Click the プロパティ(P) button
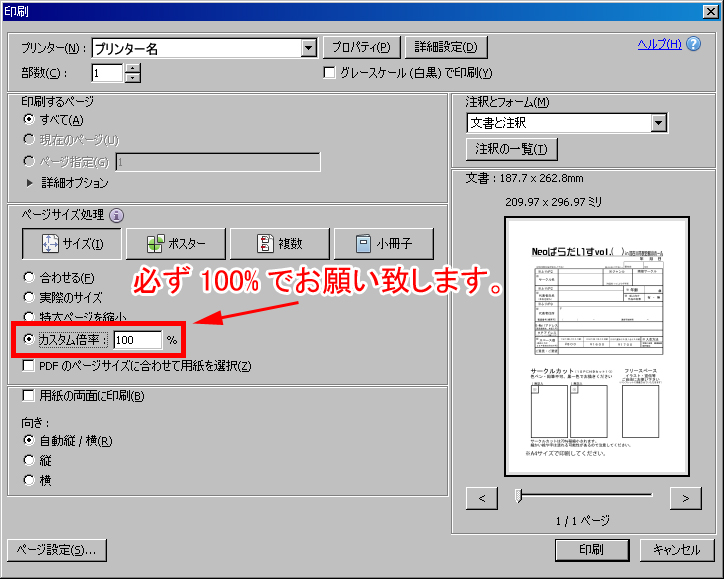This screenshot has height=579, width=724. tap(362, 48)
